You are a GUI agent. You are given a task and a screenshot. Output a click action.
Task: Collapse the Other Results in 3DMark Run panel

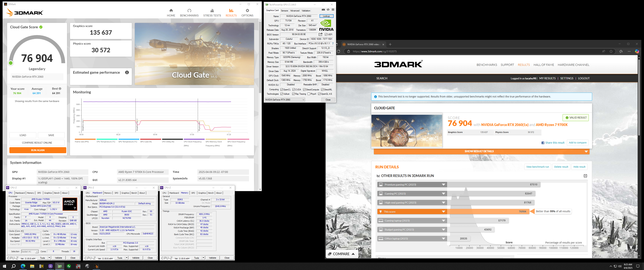tap(585, 176)
